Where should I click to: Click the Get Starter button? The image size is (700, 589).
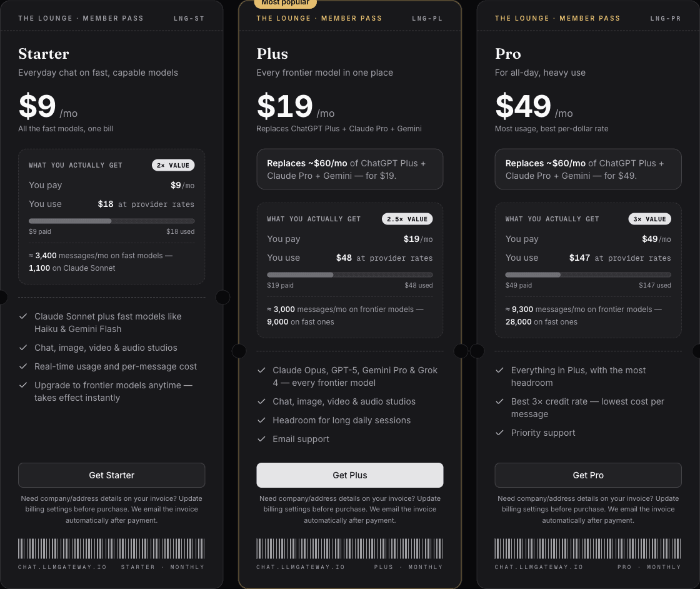click(x=112, y=475)
